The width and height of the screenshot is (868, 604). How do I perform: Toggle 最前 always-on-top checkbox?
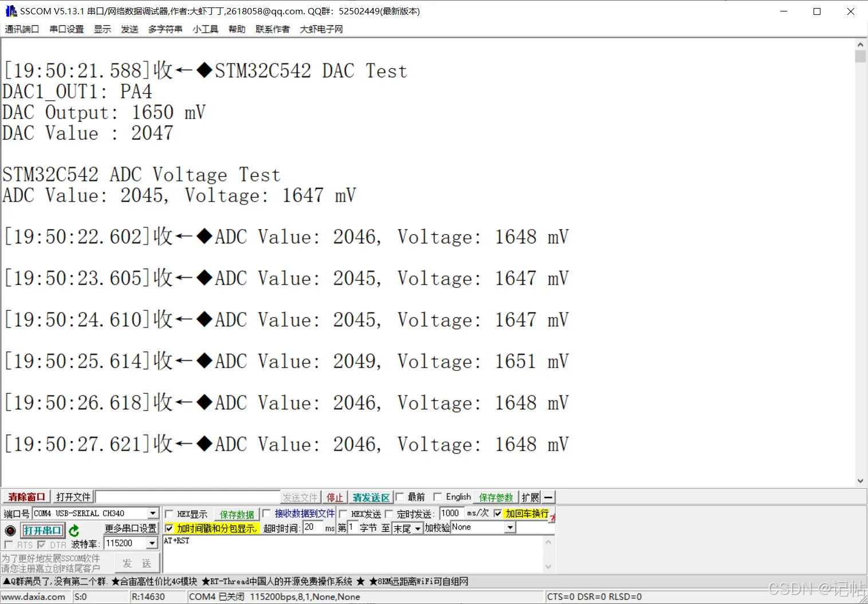pyautogui.click(x=400, y=497)
